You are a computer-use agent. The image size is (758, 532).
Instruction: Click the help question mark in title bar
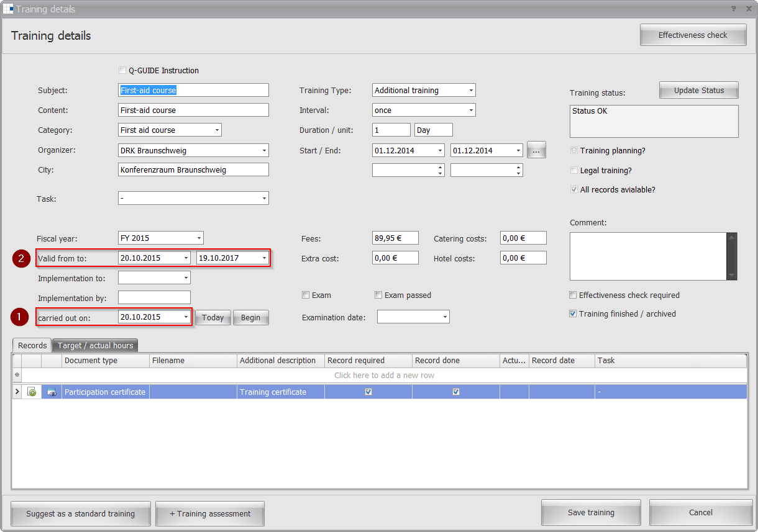(733, 9)
